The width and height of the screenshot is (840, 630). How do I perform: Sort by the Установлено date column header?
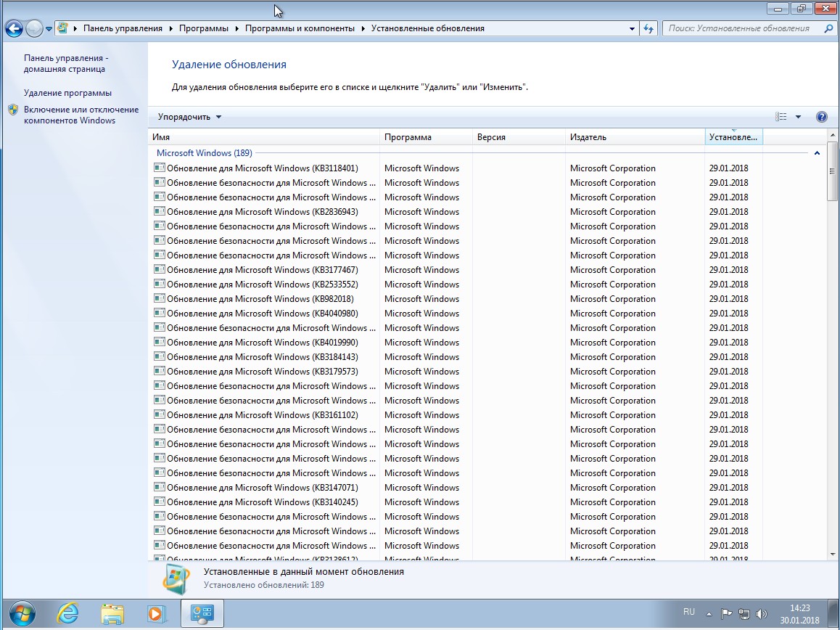point(733,137)
